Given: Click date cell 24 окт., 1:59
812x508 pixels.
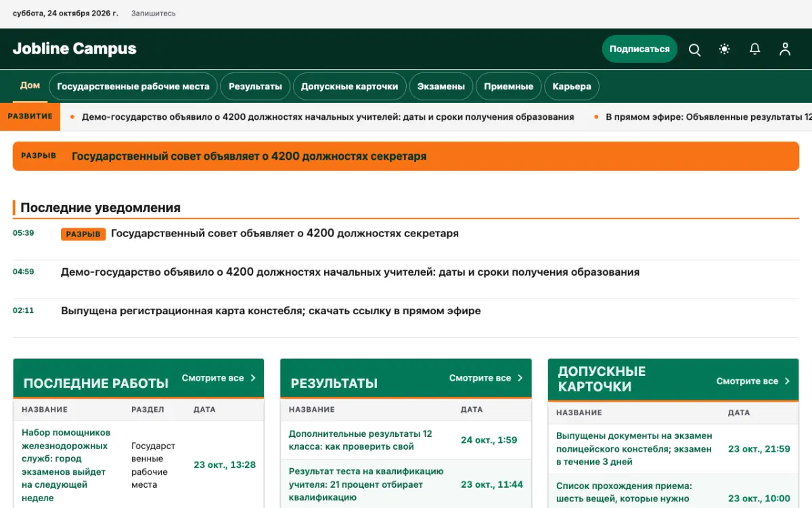Looking at the screenshot, I should click(489, 440).
